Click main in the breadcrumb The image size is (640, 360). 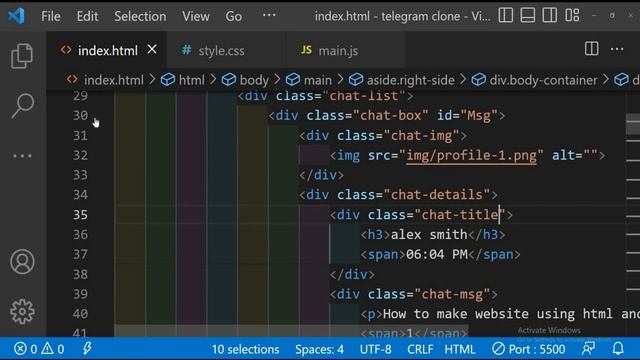[x=309, y=80]
